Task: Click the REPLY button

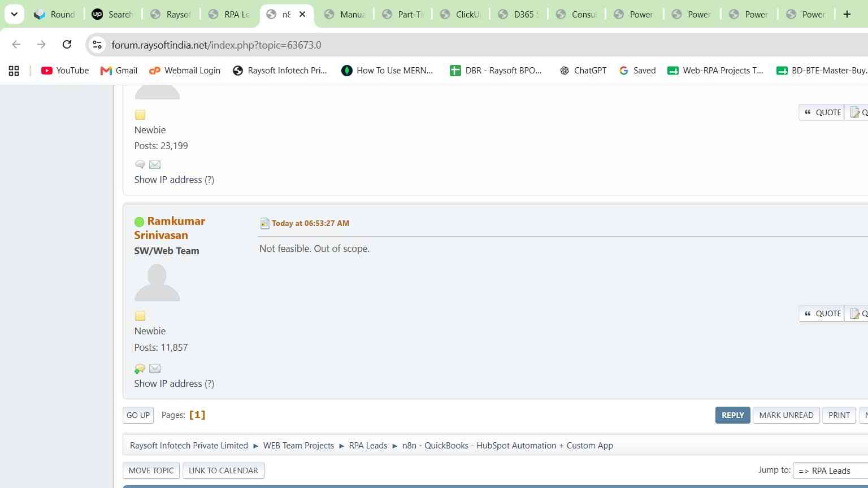Action: pyautogui.click(x=732, y=415)
